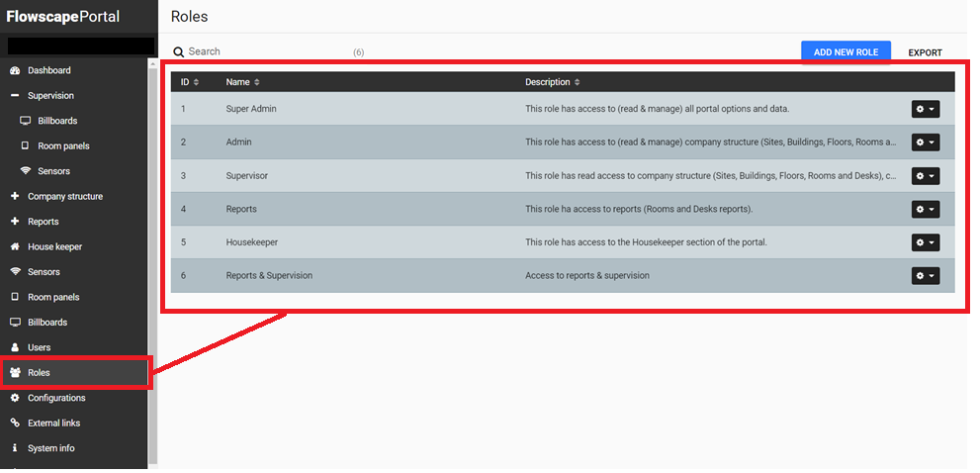Open External links page
980x473 pixels.
tap(53, 423)
